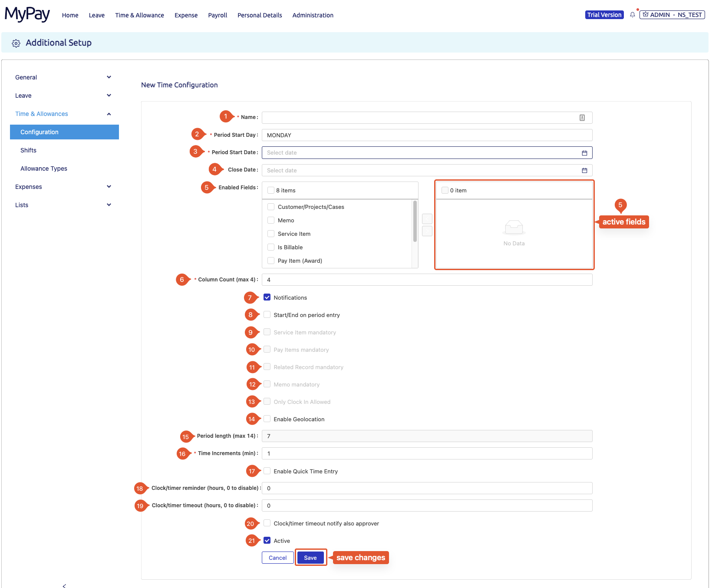
Task: Click the contact icon inside the Name field
Action: click(582, 117)
